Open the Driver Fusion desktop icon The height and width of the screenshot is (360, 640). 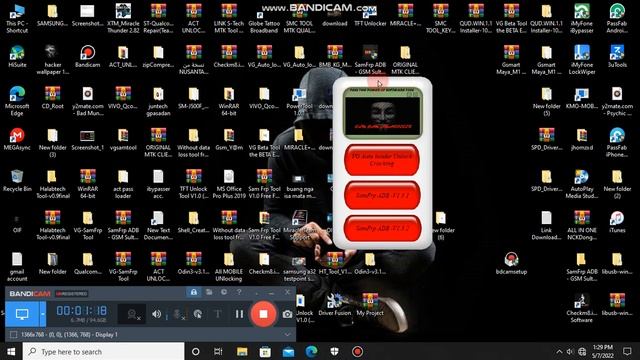[x=334, y=304]
